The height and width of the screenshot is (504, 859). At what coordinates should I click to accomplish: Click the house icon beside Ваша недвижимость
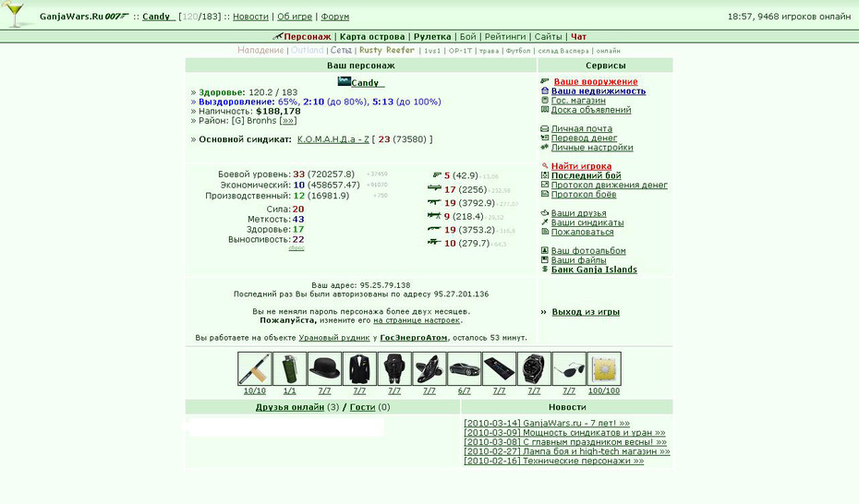tap(545, 90)
